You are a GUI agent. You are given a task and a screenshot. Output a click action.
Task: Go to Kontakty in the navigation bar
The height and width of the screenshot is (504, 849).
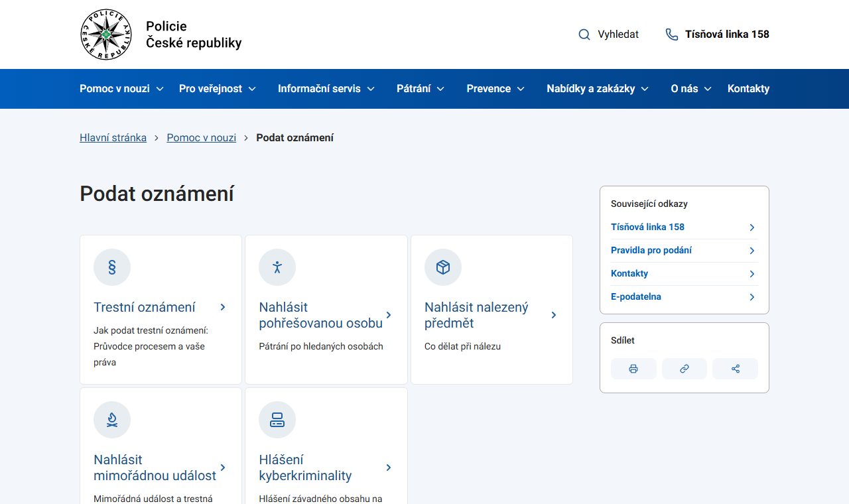point(748,89)
